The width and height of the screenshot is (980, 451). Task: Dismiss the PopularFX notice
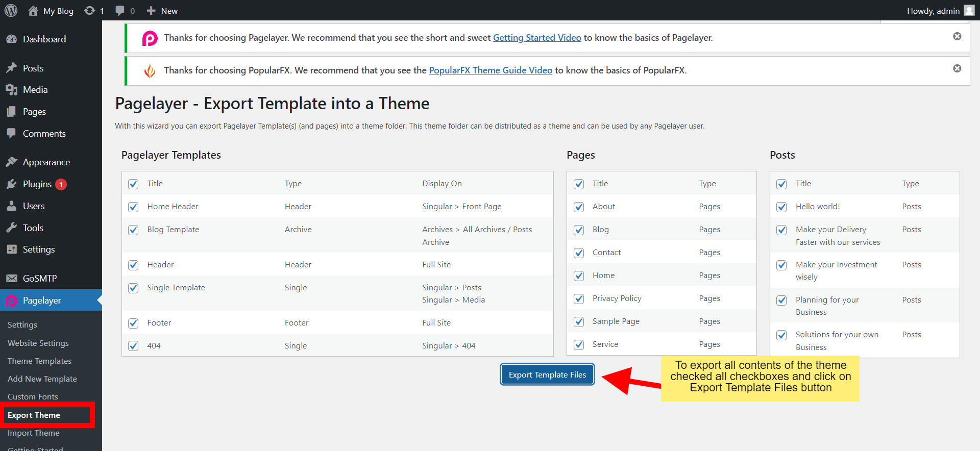pyautogui.click(x=957, y=68)
